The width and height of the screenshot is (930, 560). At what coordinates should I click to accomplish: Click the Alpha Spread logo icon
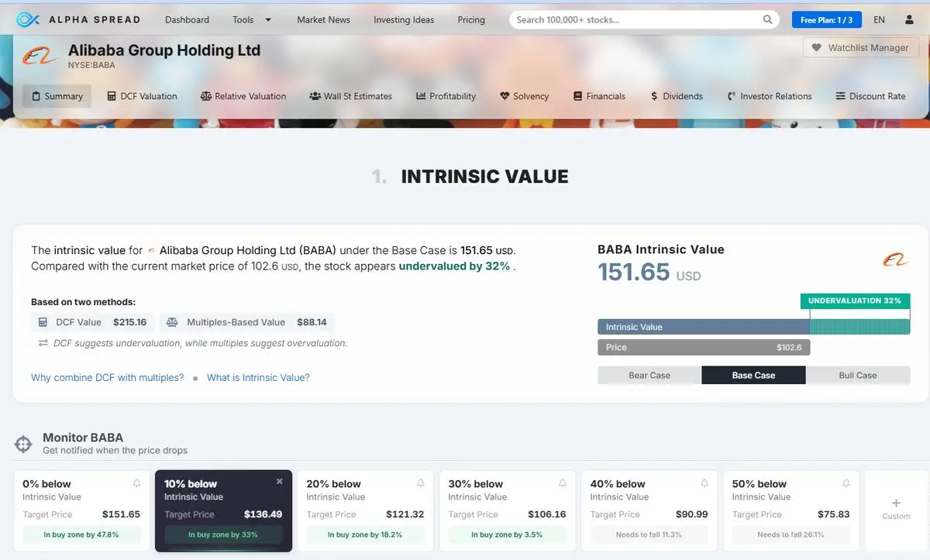(28, 19)
